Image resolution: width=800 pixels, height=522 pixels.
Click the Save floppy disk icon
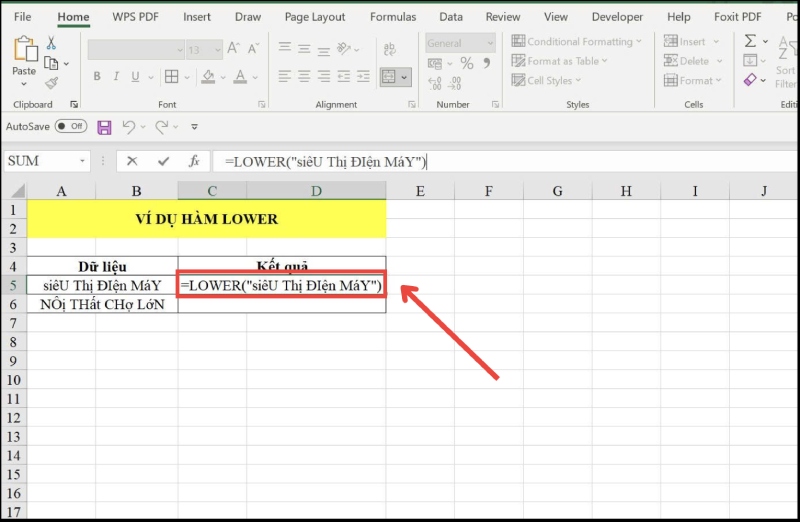[x=104, y=127]
